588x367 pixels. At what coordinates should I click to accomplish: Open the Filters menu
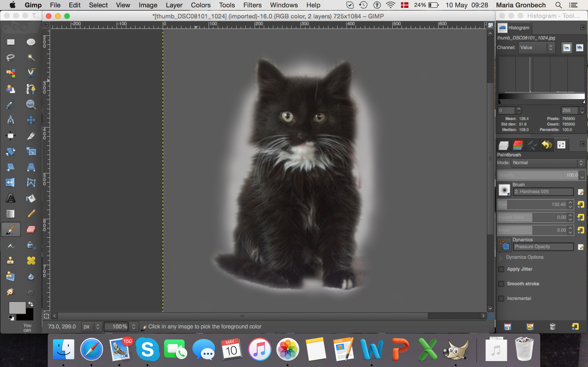pyautogui.click(x=252, y=5)
